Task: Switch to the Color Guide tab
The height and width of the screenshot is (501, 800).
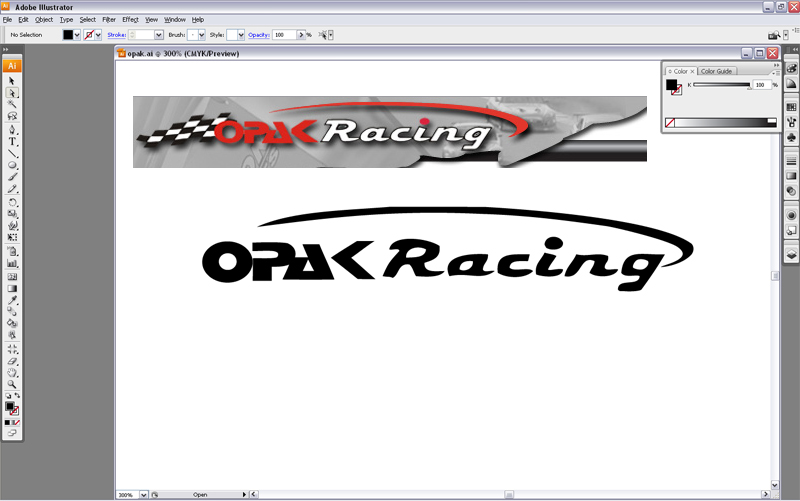Action: 716,71
